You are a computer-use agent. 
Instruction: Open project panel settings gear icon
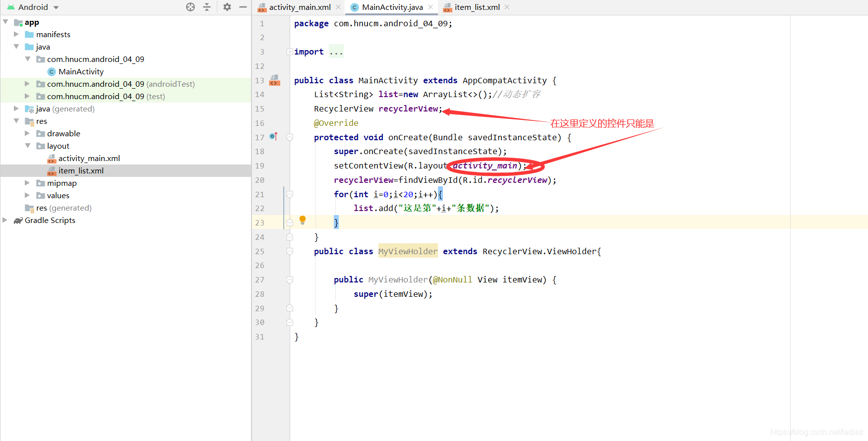tap(227, 7)
